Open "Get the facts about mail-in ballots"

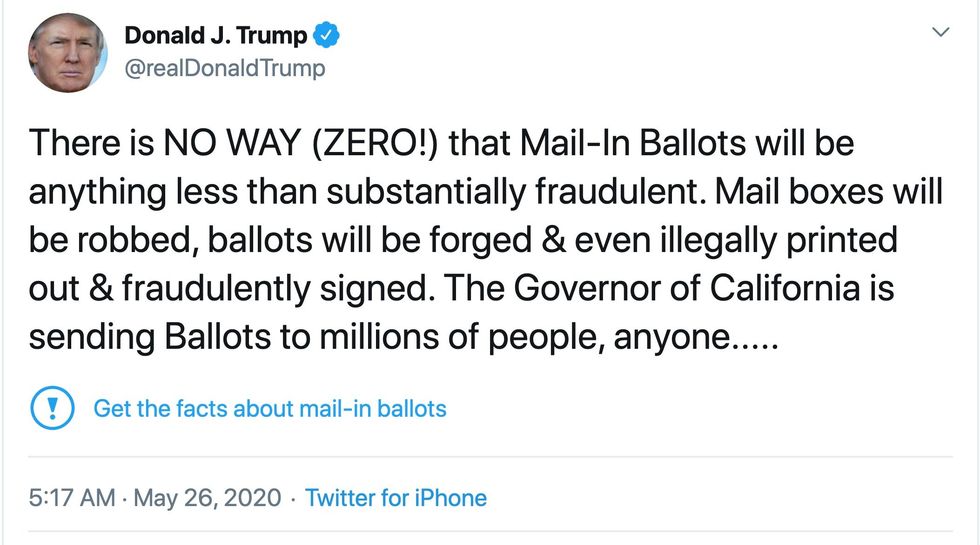(270, 408)
